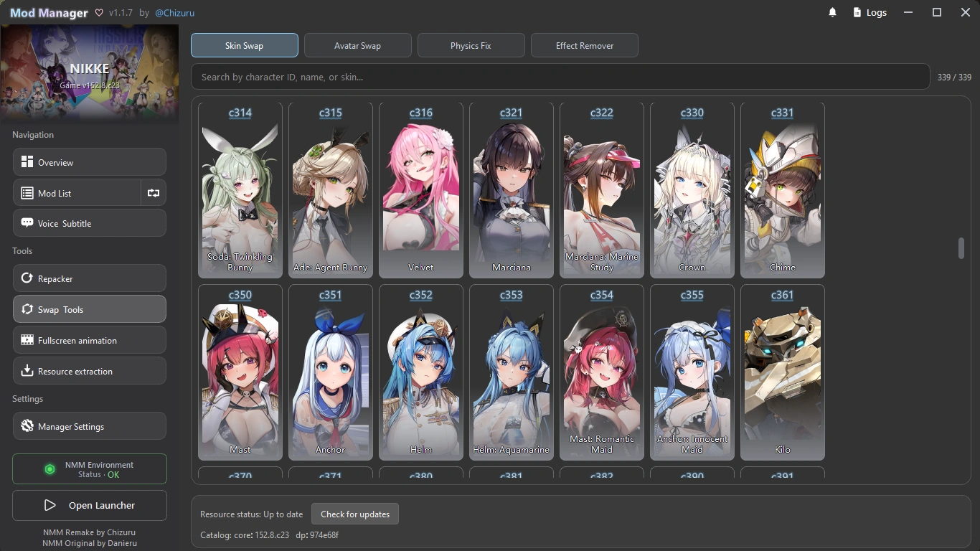Open the Physics Fix tab

(x=471, y=45)
